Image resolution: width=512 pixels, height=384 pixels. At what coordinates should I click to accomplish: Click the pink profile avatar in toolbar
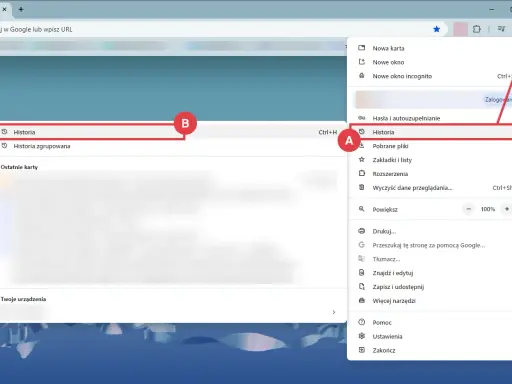pos(460,29)
